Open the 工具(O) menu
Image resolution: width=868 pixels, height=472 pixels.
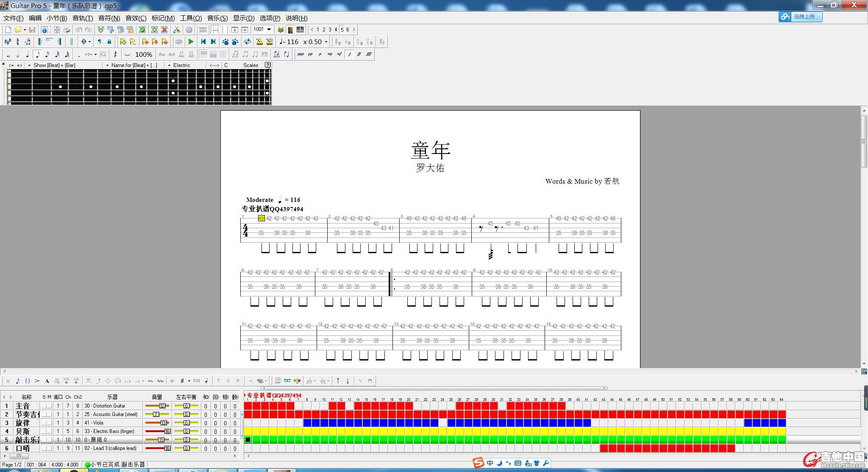(x=191, y=18)
